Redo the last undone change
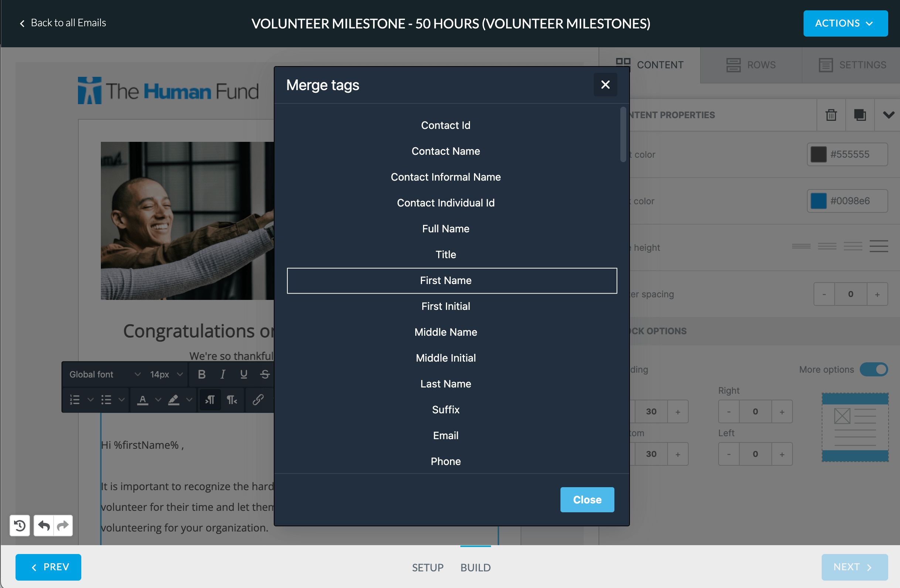Screen dimensions: 900x588 [x=63, y=526]
